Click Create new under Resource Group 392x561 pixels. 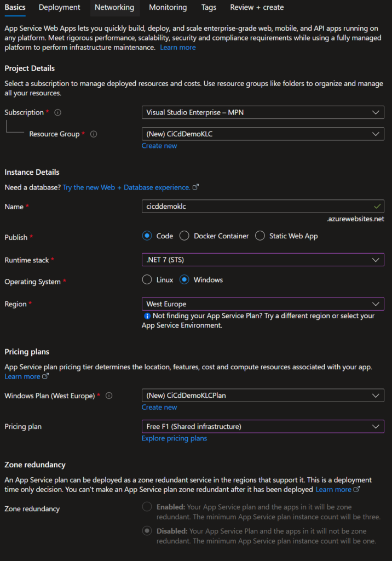159,145
